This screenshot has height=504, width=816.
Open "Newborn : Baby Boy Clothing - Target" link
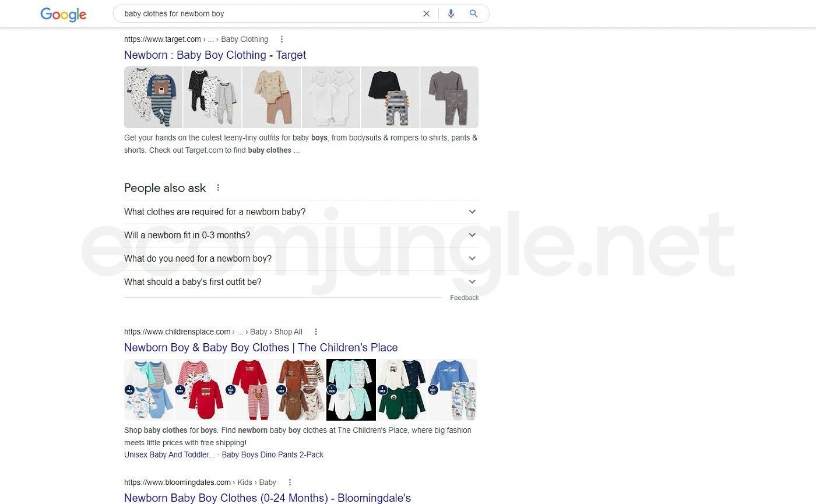pos(214,55)
